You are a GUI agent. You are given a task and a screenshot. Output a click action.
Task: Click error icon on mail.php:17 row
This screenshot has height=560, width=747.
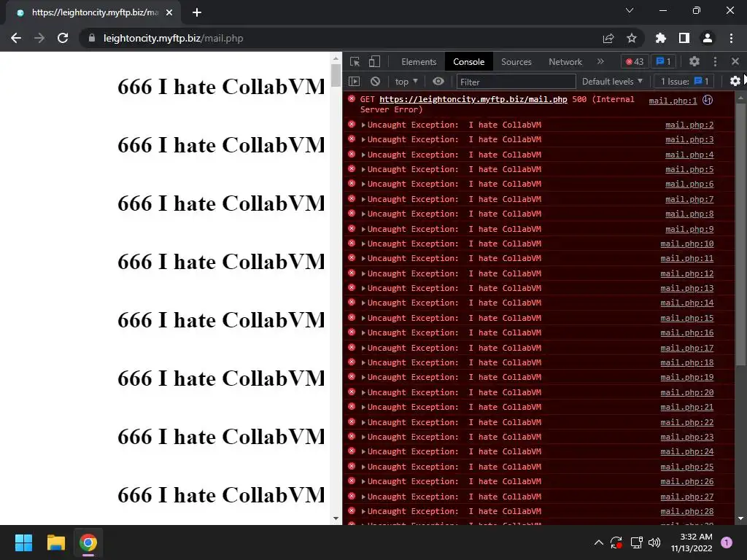coord(352,347)
